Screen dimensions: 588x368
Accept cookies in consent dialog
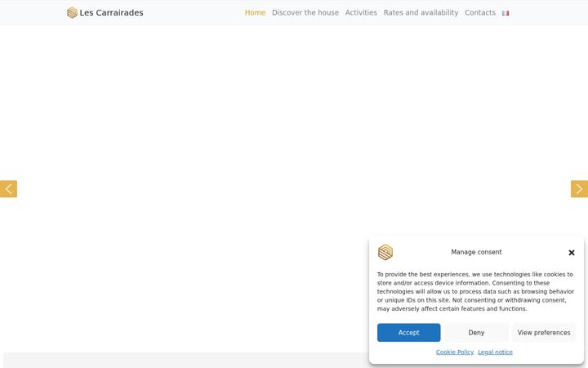click(409, 333)
